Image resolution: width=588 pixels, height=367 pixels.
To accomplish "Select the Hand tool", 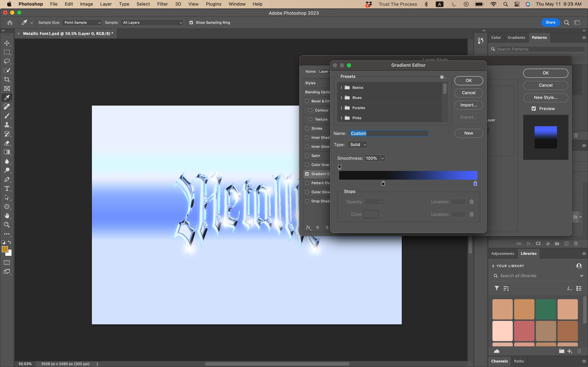I will click(7, 216).
